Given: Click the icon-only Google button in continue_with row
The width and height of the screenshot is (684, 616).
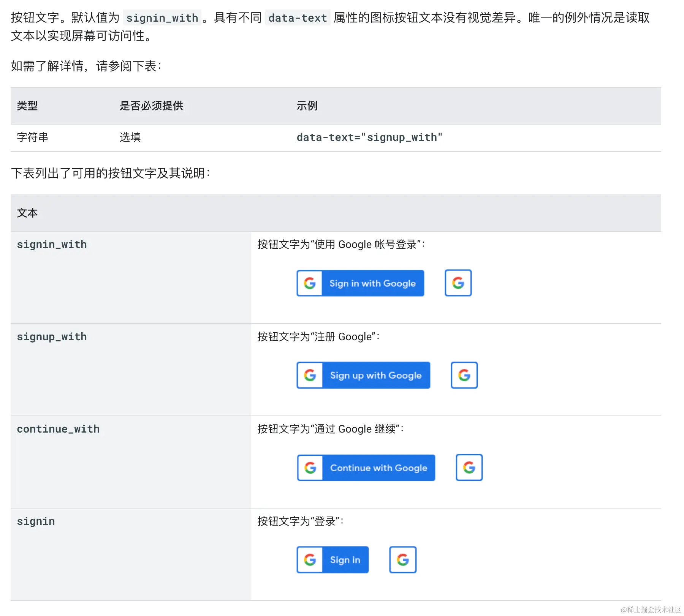Looking at the screenshot, I should [x=469, y=468].
